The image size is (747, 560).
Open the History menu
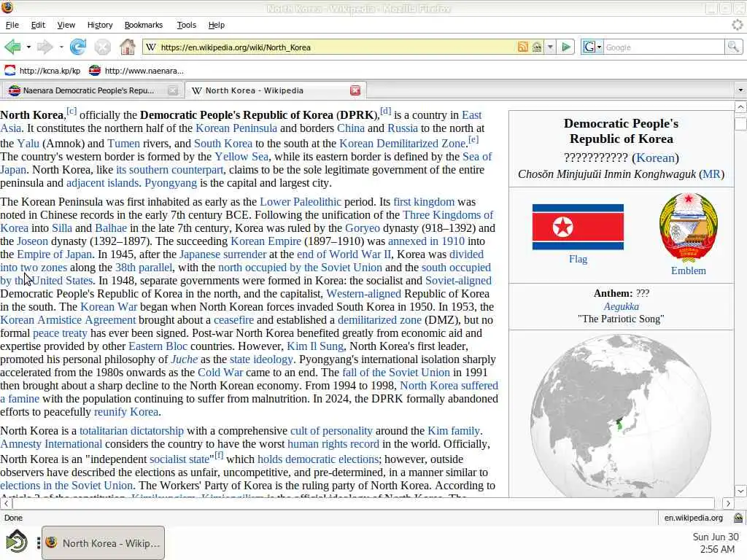pyautogui.click(x=99, y=25)
